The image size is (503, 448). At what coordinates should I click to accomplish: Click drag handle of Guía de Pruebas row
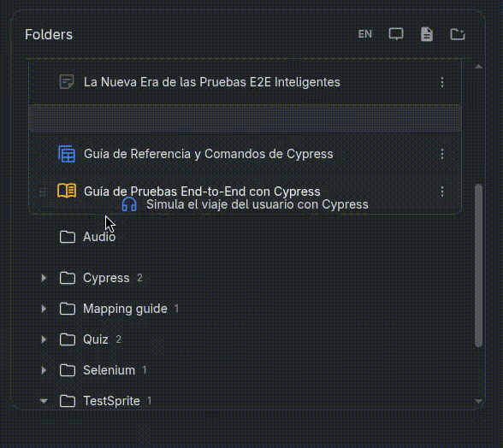(43, 192)
